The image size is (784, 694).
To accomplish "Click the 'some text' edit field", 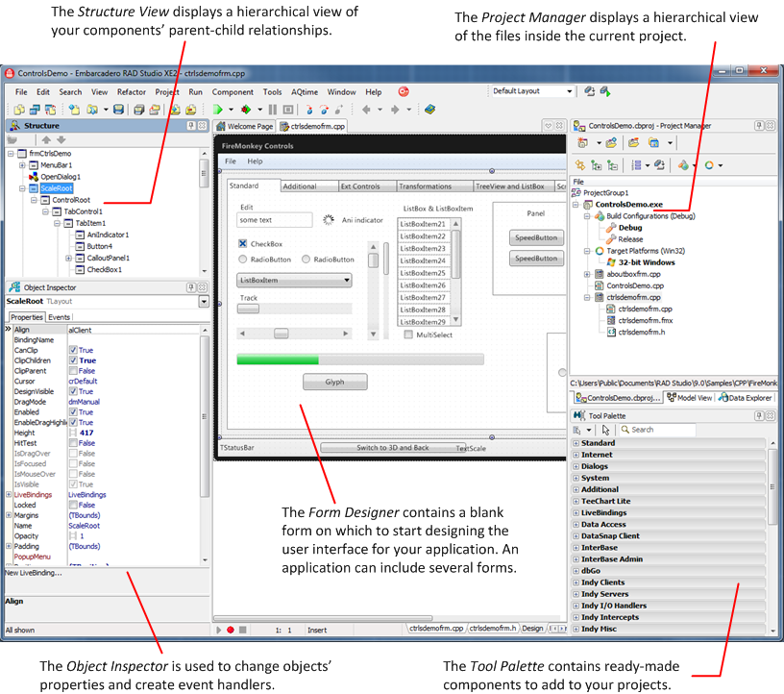I will click(275, 220).
